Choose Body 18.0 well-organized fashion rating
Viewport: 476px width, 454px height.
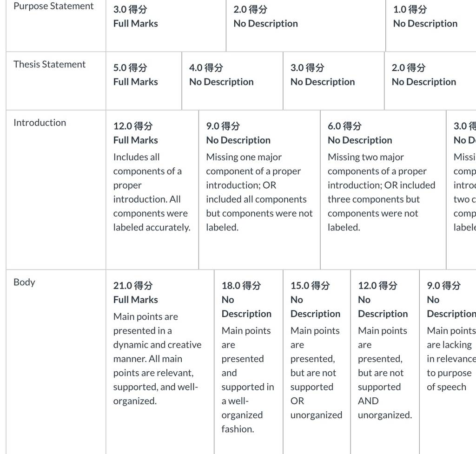point(249,362)
